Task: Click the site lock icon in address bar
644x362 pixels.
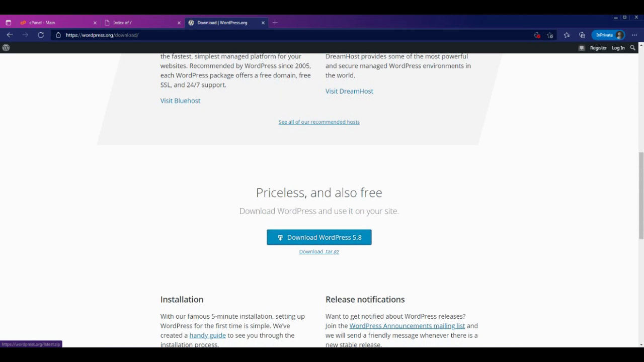Action: pos(58,35)
